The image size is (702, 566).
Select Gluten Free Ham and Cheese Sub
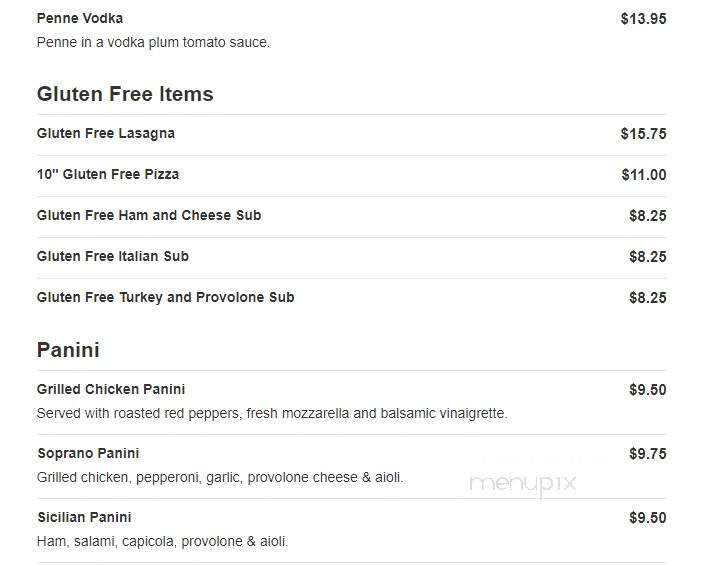(x=149, y=215)
